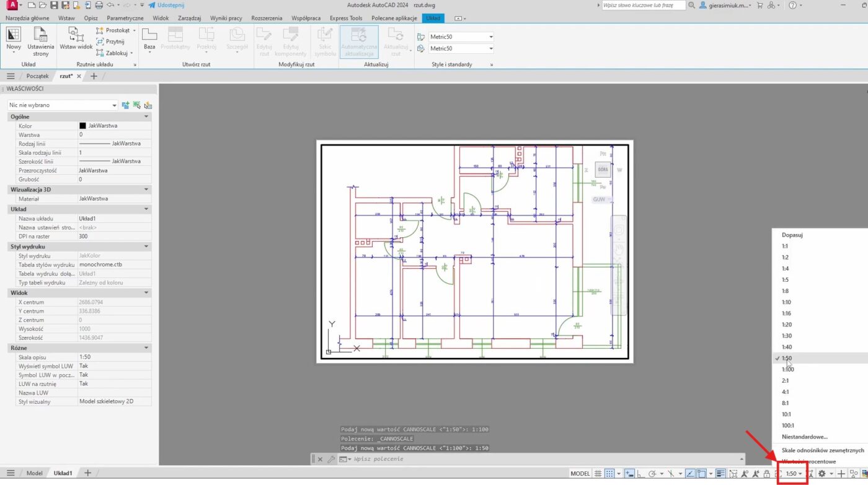Image resolution: width=868 pixels, height=485 pixels.
Task: Select the Przytnij viewport tool
Action: point(110,42)
